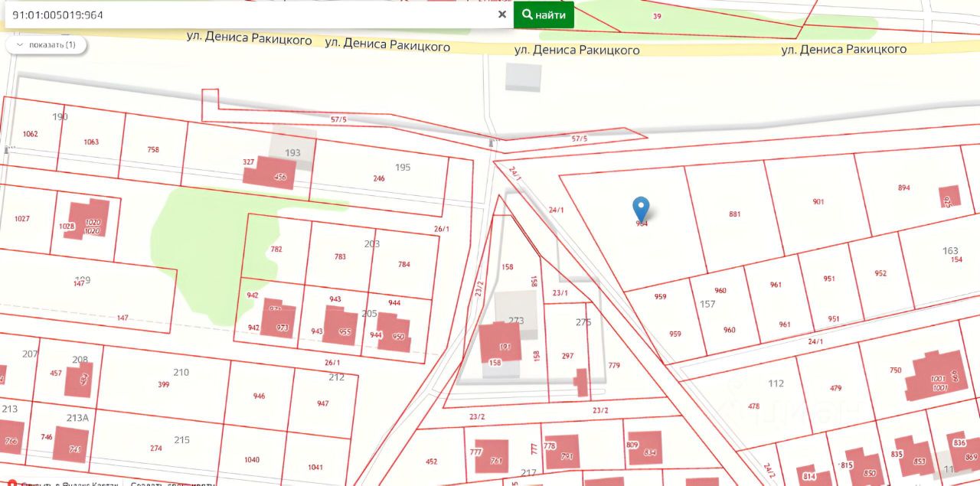Click parcel 1063 on the map

[x=91, y=142]
